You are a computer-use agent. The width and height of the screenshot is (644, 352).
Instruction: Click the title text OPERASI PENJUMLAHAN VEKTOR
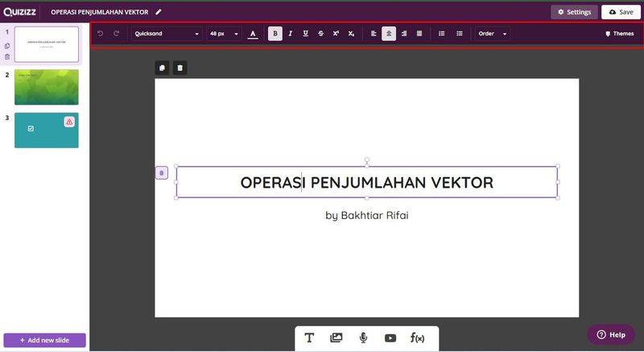pyautogui.click(x=367, y=183)
